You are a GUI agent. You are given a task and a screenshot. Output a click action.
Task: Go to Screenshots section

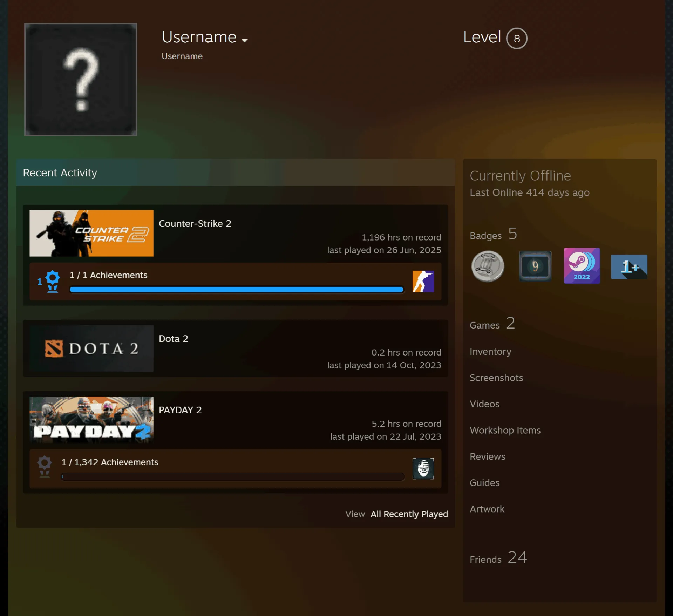[x=496, y=378]
